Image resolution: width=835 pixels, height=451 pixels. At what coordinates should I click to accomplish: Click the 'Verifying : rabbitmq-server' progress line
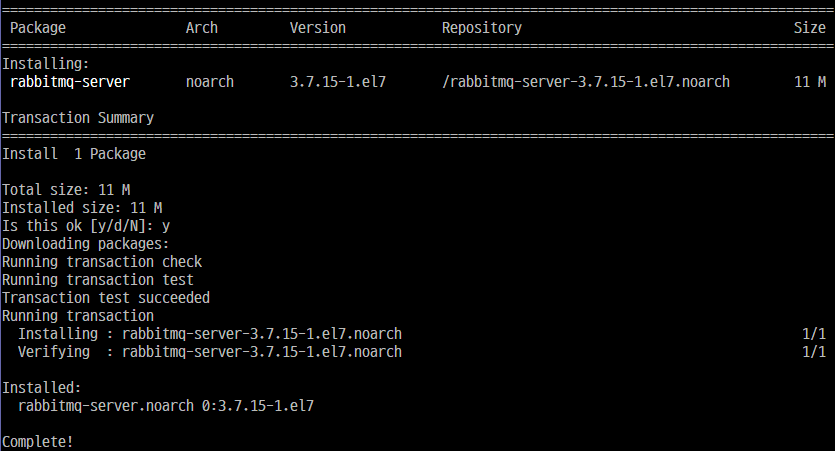[x=210, y=352]
